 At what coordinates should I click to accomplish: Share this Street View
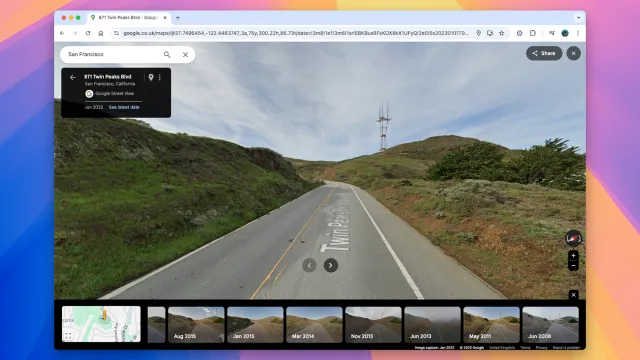[x=544, y=53]
